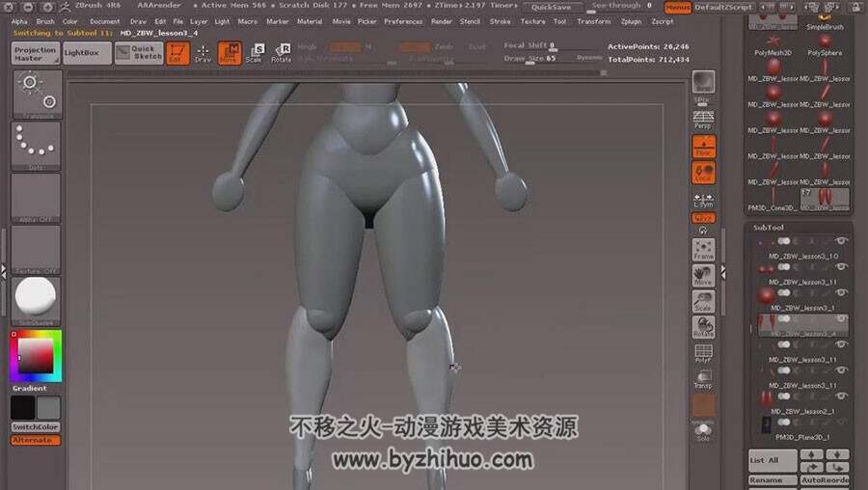Hide MD_ZBW_lesson3_4 subtool eye
The width and height of the screenshot is (868, 490).
[841, 318]
